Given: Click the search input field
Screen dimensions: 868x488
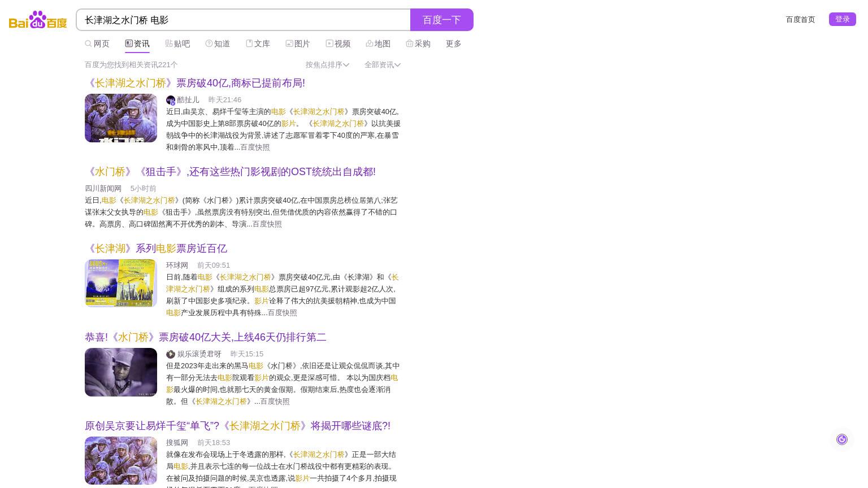Looking at the screenshot, I should (x=243, y=20).
